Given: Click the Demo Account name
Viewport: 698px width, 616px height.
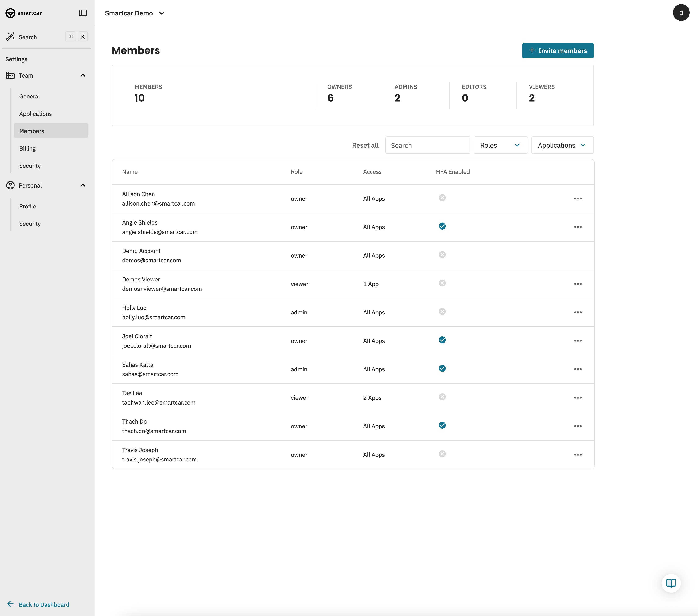Looking at the screenshot, I should [141, 251].
